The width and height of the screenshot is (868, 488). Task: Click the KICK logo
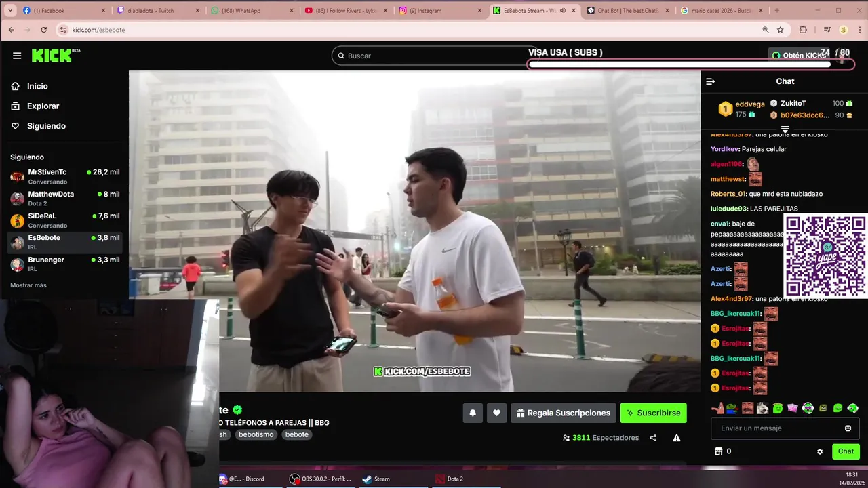click(x=56, y=56)
